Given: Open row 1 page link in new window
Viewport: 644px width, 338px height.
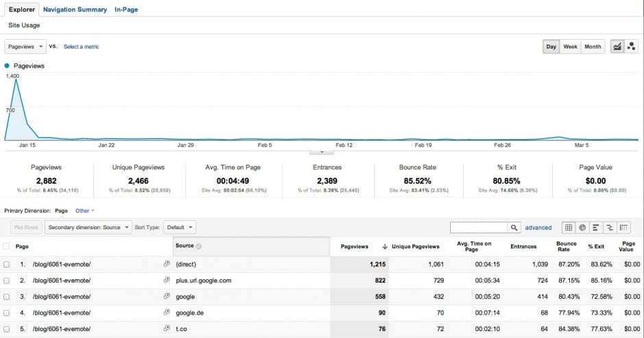Looking at the screenshot, I should pos(166,263).
